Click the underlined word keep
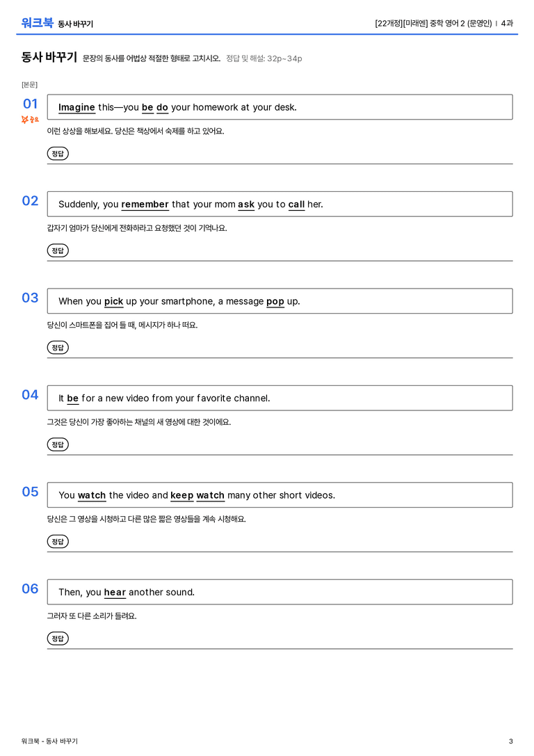The height and width of the screenshot is (756, 534). pyautogui.click(x=181, y=495)
